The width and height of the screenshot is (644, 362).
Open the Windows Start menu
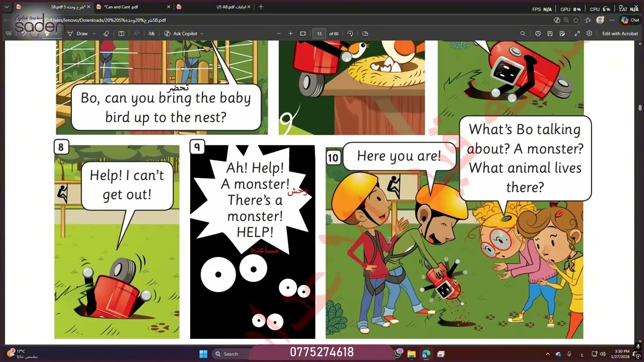203,354
